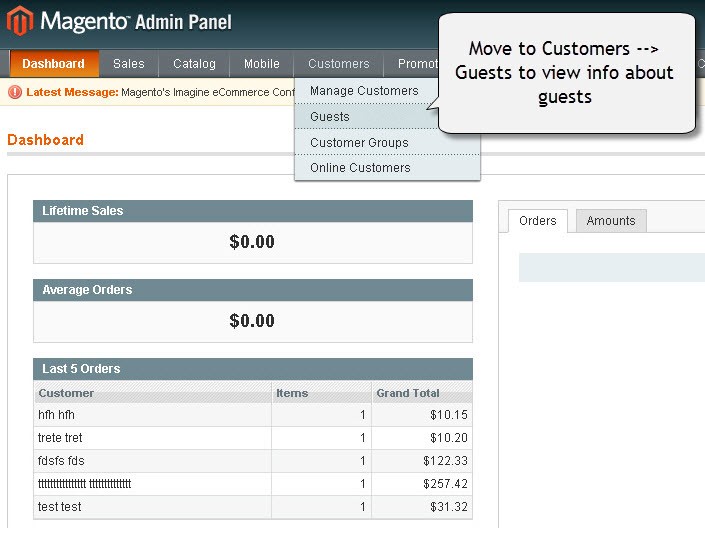Image resolution: width=705 pixels, height=536 pixels.
Task: Click the red alert icon beside Latest Message
Action: pos(15,92)
